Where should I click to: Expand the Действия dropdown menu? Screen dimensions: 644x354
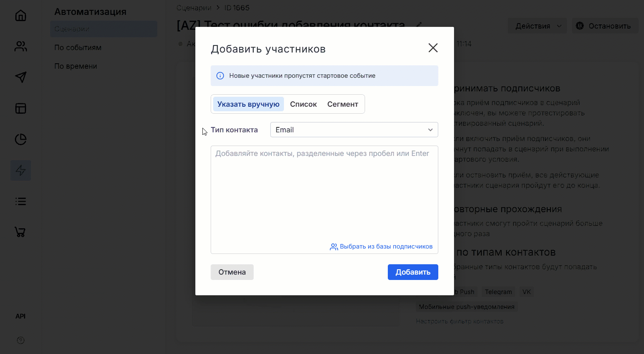[x=537, y=26]
